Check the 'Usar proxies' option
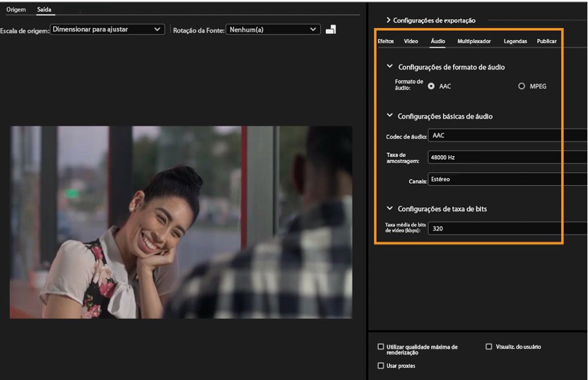 click(x=381, y=366)
